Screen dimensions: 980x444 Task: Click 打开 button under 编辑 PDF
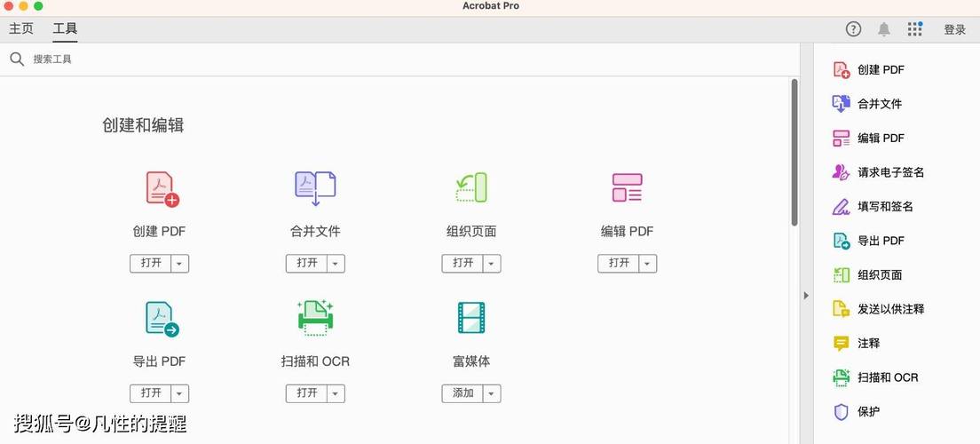(619, 264)
